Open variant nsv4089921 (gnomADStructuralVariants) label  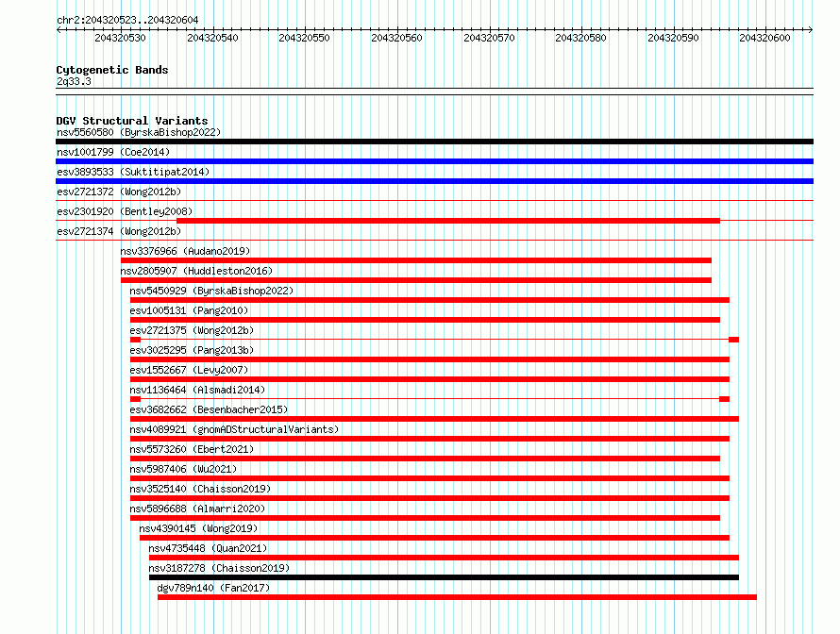click(234, 429)
